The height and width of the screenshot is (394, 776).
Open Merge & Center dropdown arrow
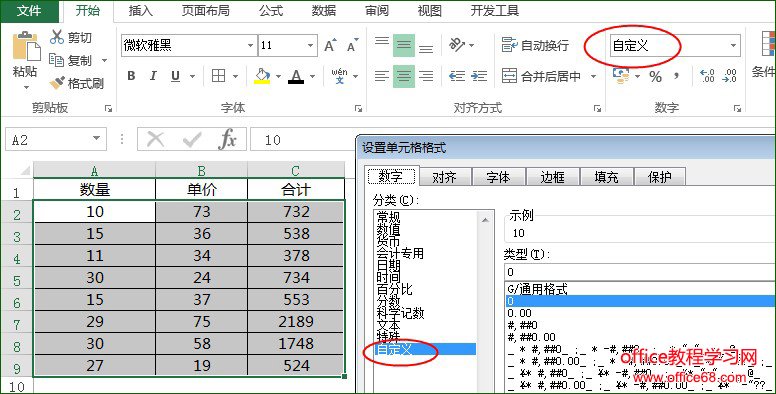click(x=593, y=76)
